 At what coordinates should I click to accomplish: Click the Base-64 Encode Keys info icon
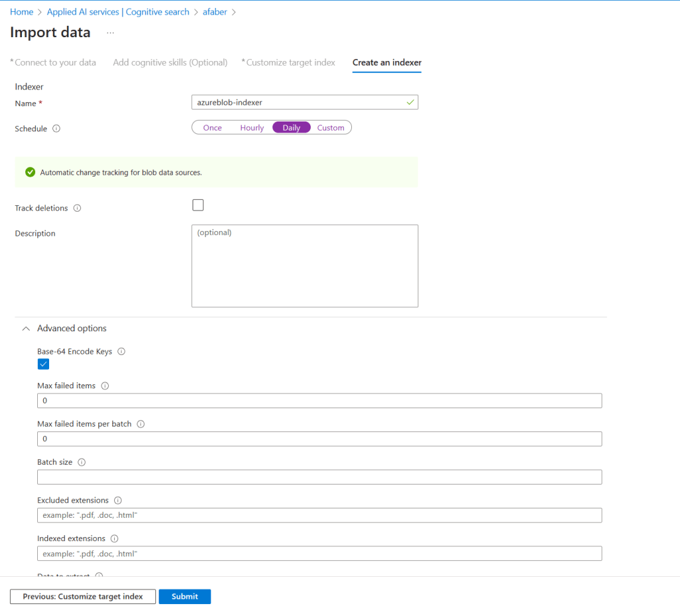(122, 352)
